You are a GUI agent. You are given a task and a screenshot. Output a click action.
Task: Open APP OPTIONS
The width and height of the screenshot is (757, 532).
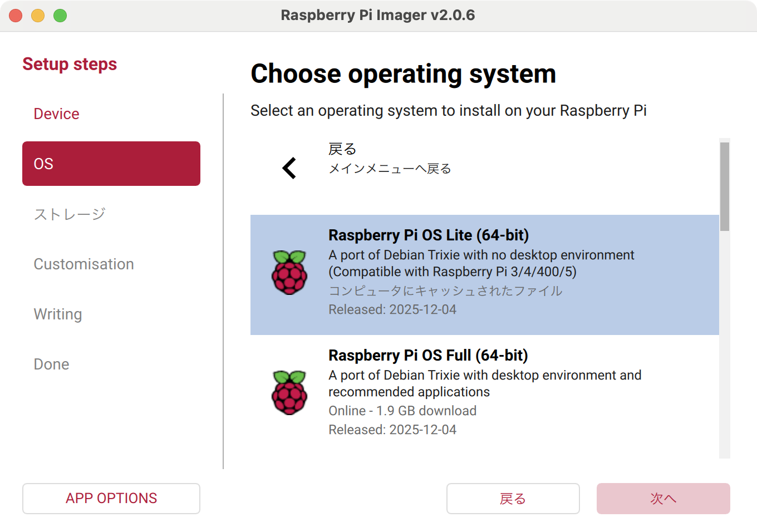coord(111,498)
